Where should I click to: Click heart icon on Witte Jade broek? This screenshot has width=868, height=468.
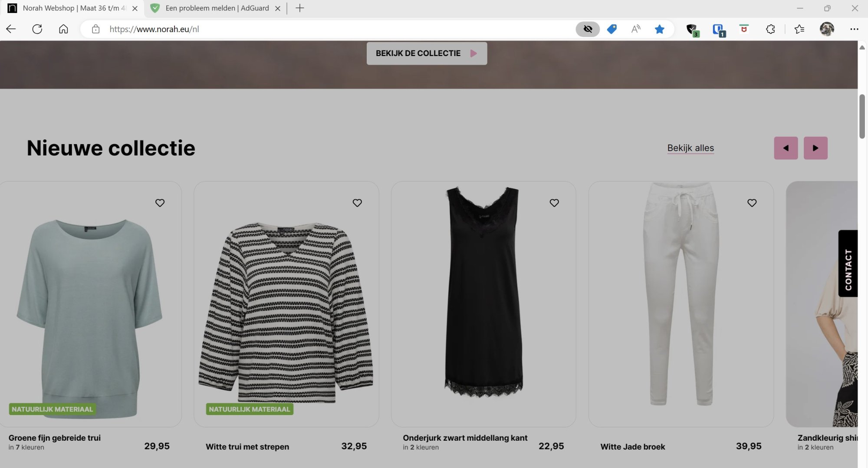(x=752, y=203)
